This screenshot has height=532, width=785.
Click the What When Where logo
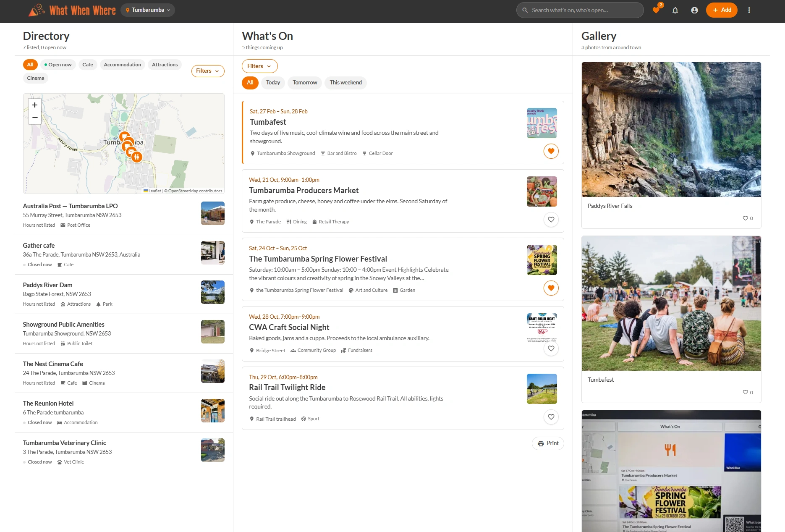click(72, 10)
